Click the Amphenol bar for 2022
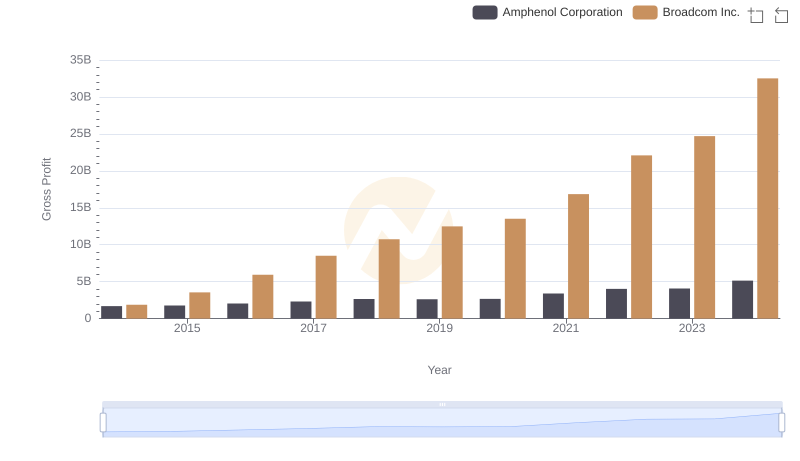Viewport: 800px width, 461px height. pyautogui.click(x=616, y=304)
